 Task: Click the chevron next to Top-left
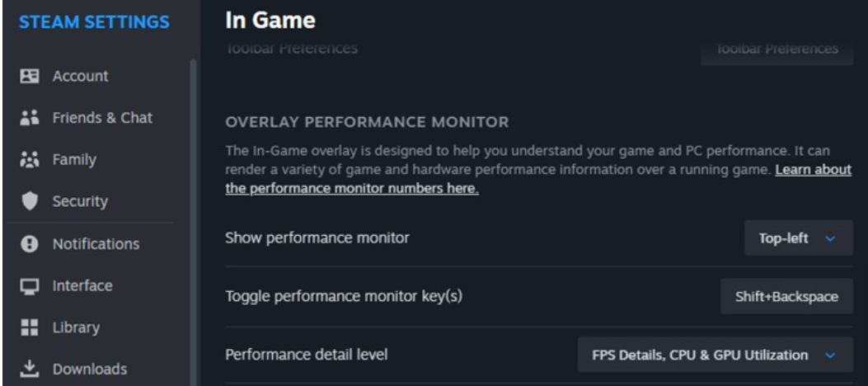click(830, 238)
